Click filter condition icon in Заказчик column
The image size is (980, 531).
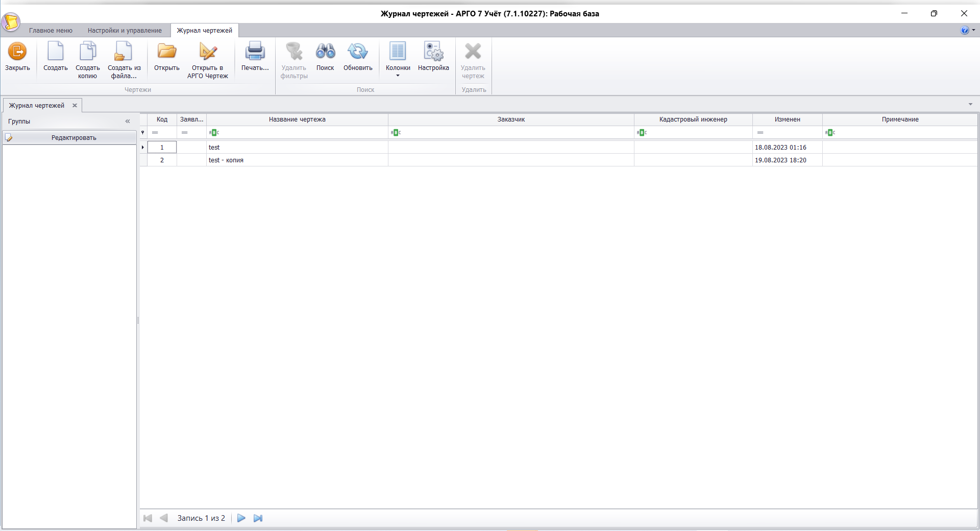click(396, 133)
